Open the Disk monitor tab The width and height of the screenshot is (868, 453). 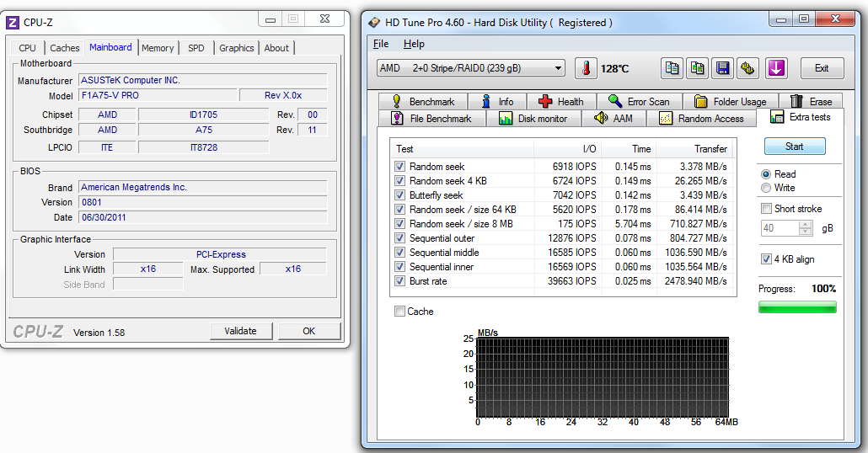[533, 119]
